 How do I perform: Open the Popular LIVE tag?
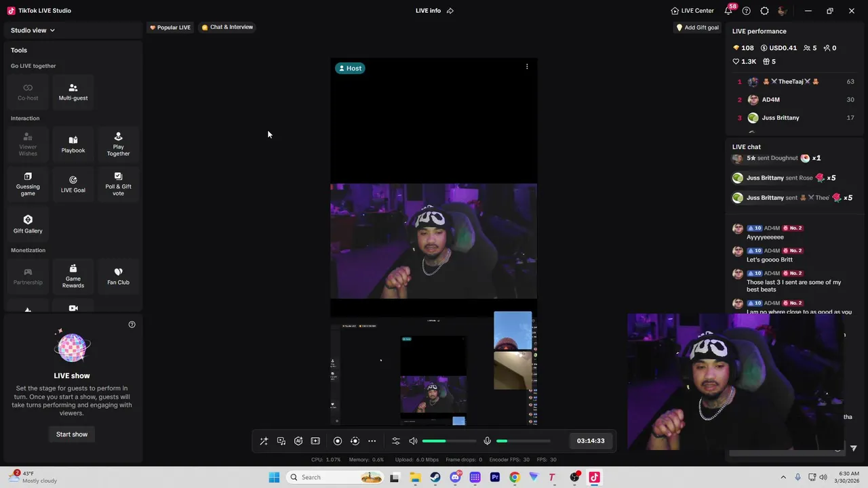pos(170,28)
